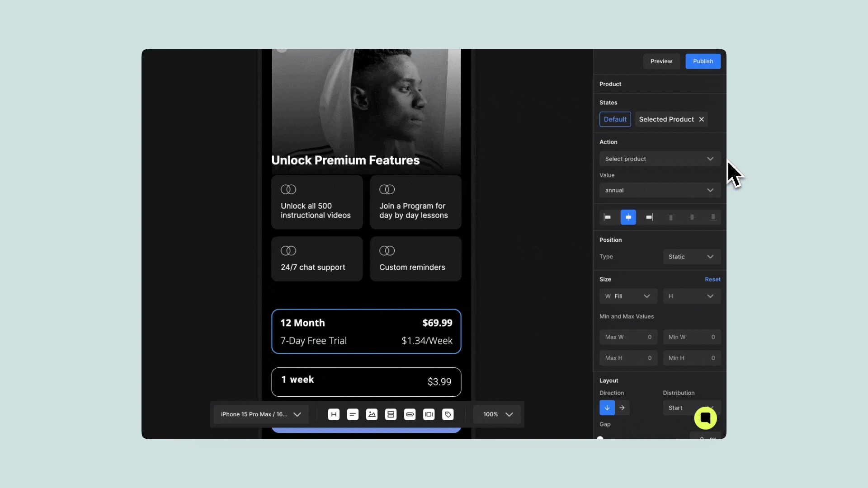Screen dimensions: 868x488
Task: Reset the size settings
Action: [712, 279]
